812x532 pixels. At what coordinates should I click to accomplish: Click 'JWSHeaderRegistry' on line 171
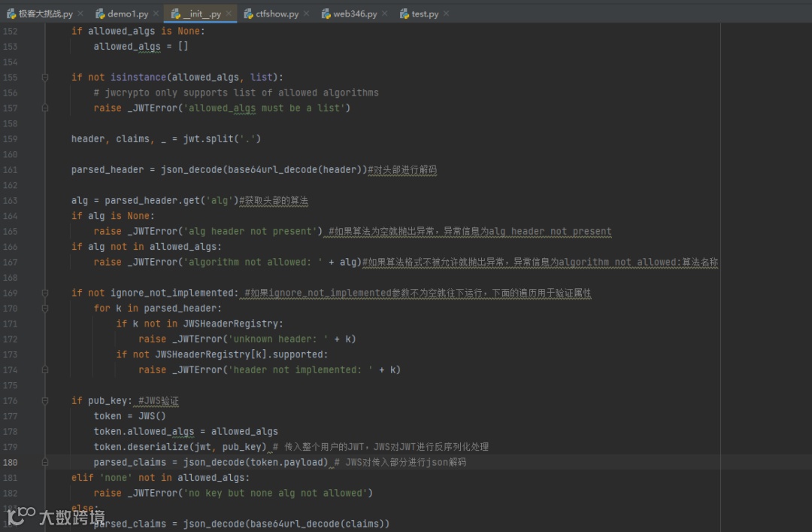[x=231, y=324]
